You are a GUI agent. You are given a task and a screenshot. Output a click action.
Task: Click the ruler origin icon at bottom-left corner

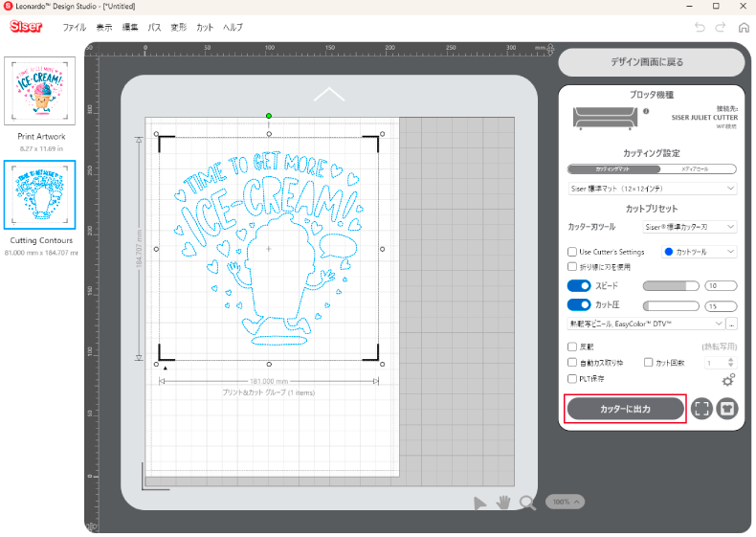click(x=92, y=526)
